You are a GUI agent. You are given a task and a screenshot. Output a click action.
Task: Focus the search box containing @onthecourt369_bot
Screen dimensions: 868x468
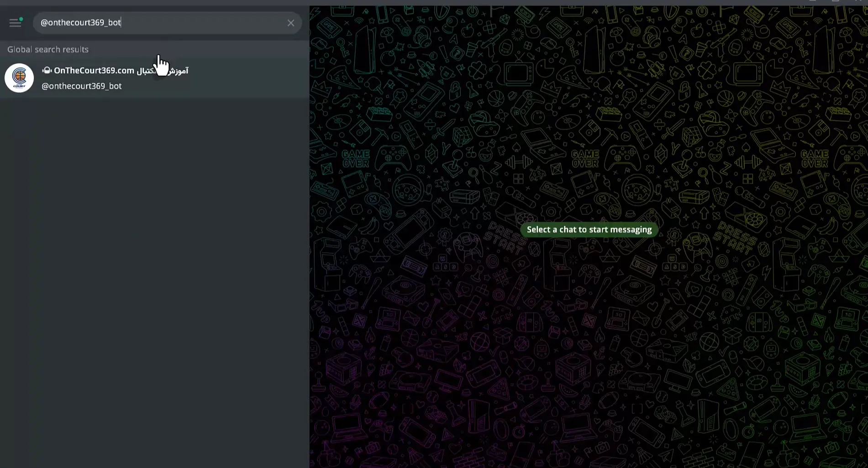click(160, 23)
